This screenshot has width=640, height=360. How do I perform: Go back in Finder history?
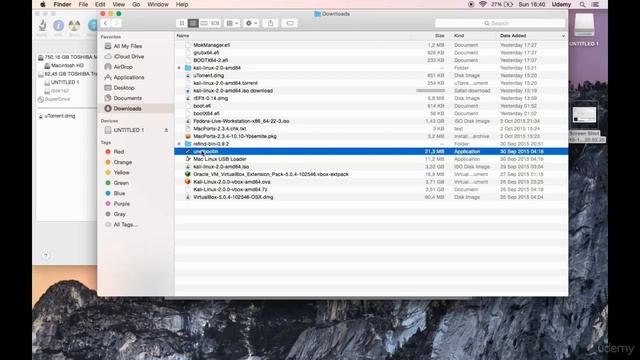tap(106, 23)
